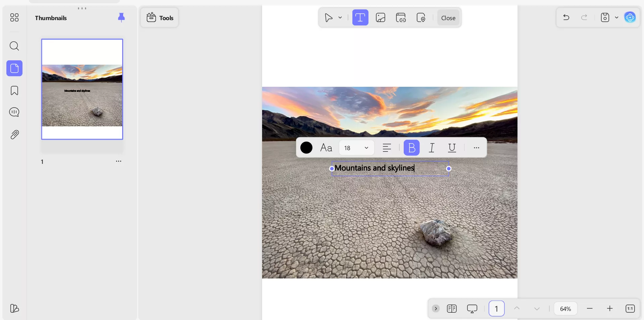
Task: Click the Undo arrow
Action: click(566, 17)
